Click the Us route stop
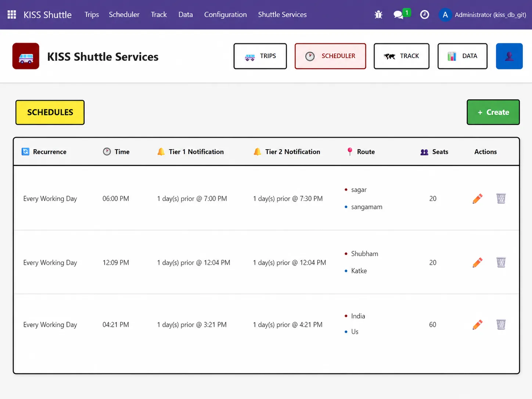 [355, 331]
